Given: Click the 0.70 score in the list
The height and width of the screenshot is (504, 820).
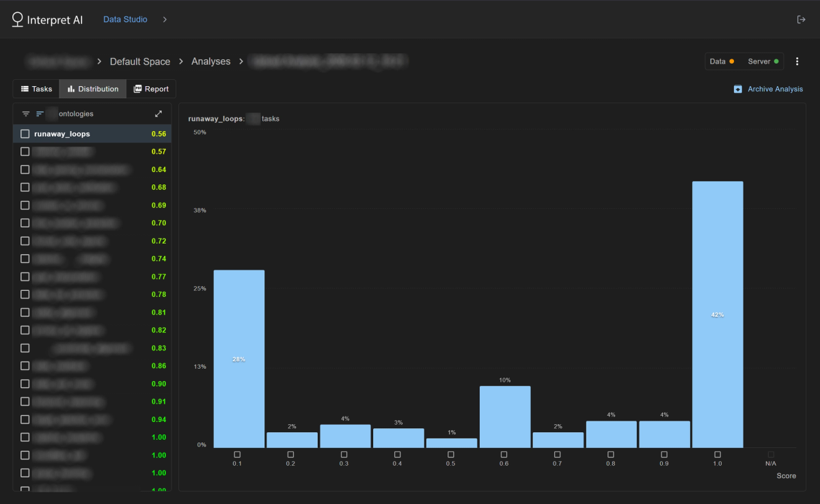Looking at the screenshot, I should coord(159,223).
